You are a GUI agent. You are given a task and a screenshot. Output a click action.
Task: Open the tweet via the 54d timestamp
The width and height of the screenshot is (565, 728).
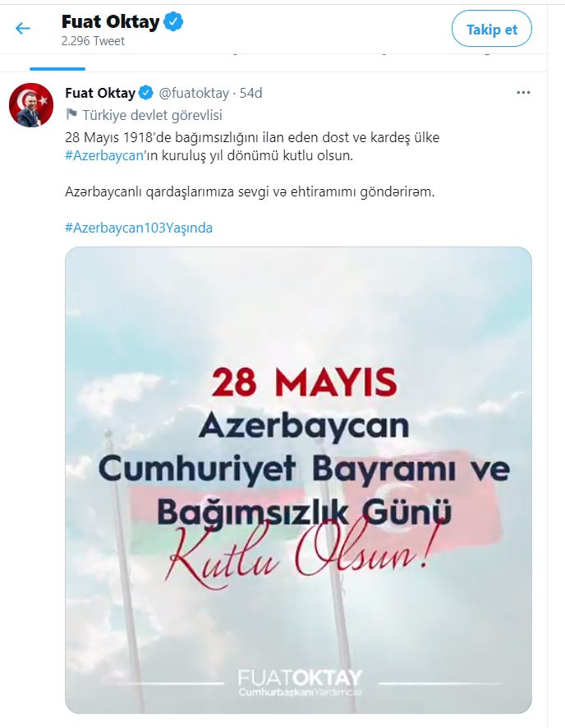click(251, 93)
